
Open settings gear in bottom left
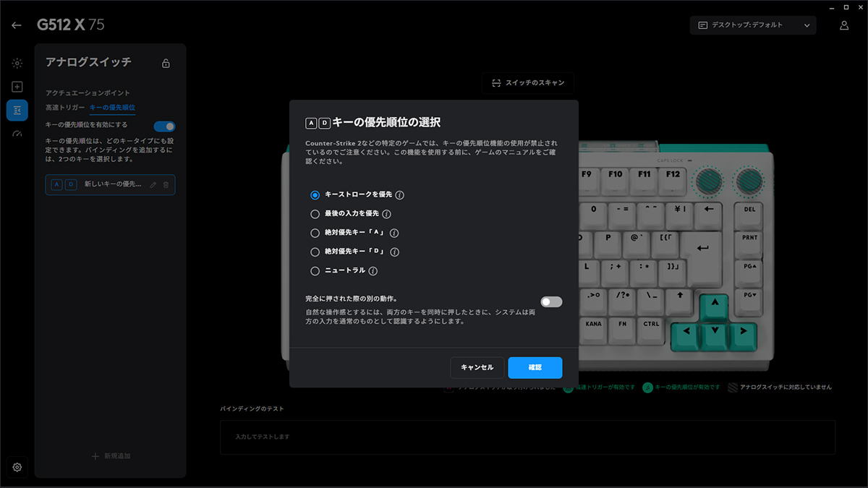click(x=17, y=467)
